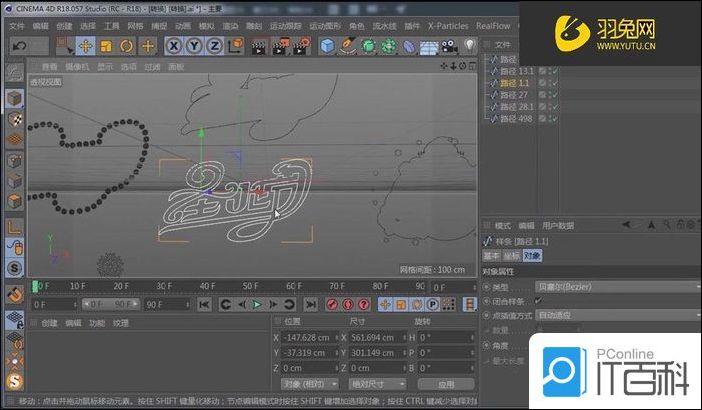Screen dimensions: 702x410
Task: Toggle the X axis lock
Action: (x=173, y=46)
